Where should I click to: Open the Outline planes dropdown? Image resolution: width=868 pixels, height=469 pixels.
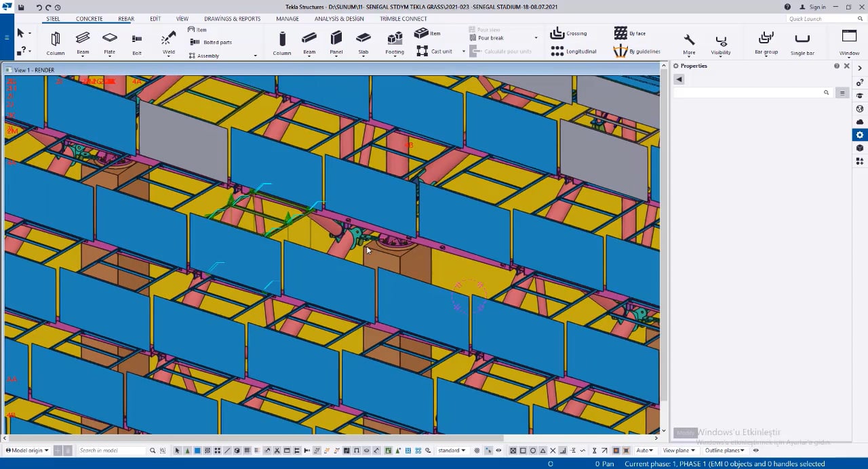(x=725, y=450)
